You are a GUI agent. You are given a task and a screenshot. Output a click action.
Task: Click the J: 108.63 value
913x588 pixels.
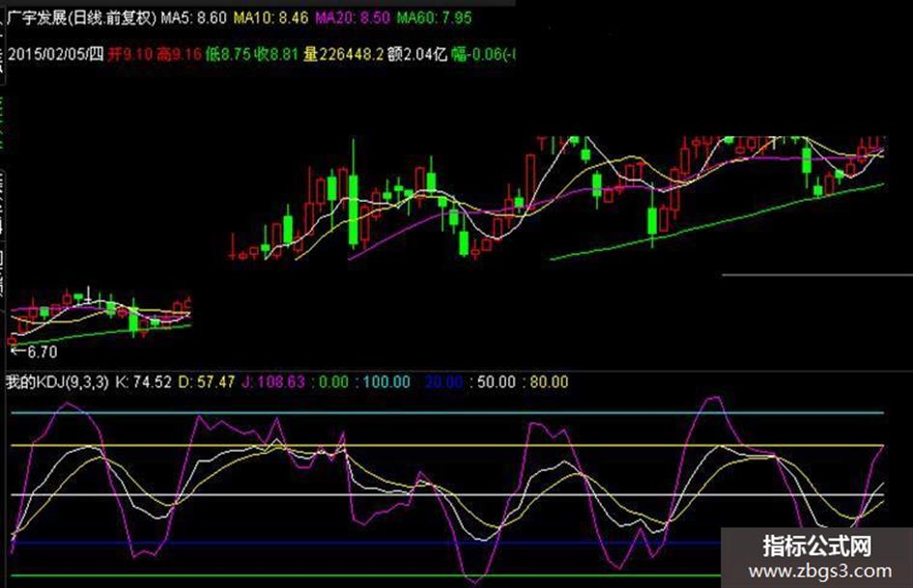pos(273,382)
